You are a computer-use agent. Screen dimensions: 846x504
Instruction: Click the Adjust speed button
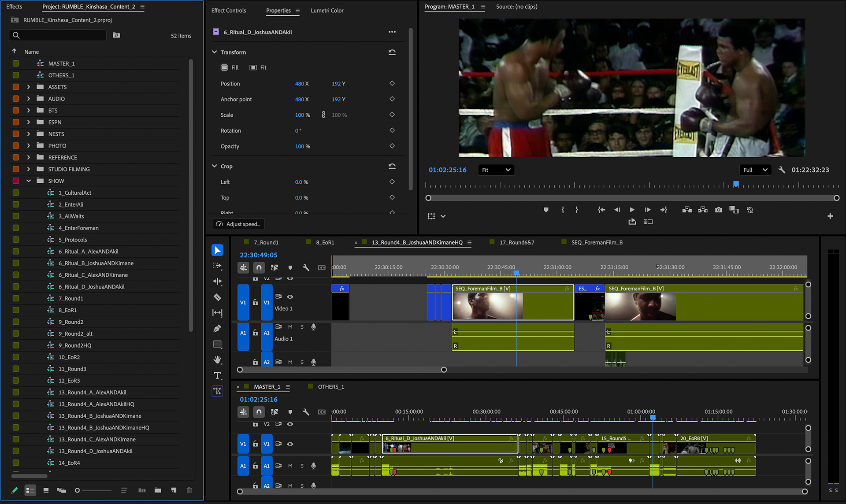click(x=238, y=224)
